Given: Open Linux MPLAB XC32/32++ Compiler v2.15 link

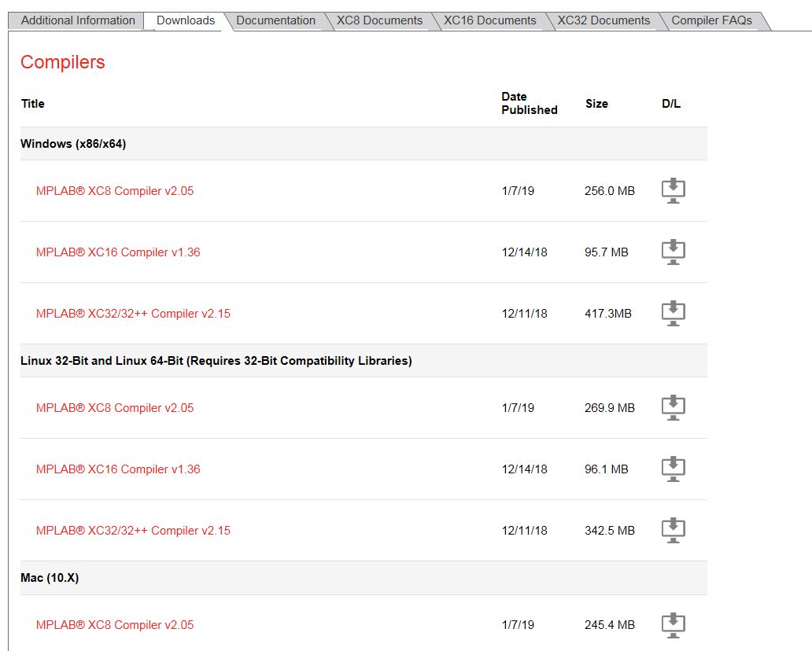Looking at the screenshot, I should tap(133, 531).
